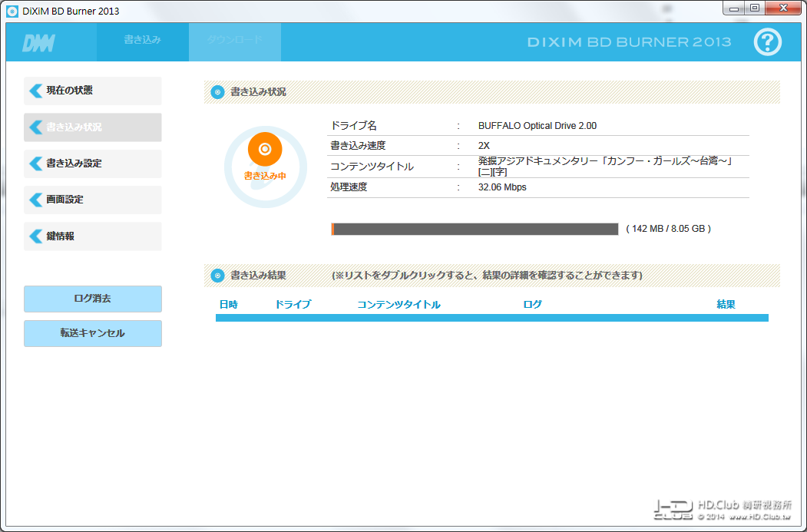Viewport: 807px width, 532px height.
Task: Click chevron icon beside 現在の状態
Action: pos(35,91)
